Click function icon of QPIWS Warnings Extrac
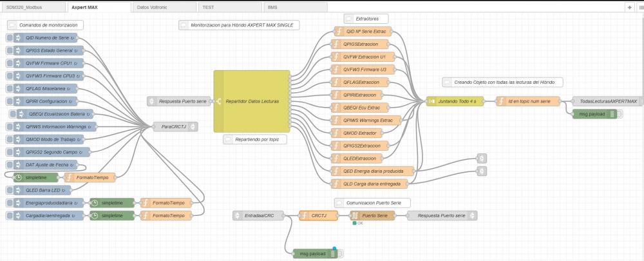 [x=335, y=121]
